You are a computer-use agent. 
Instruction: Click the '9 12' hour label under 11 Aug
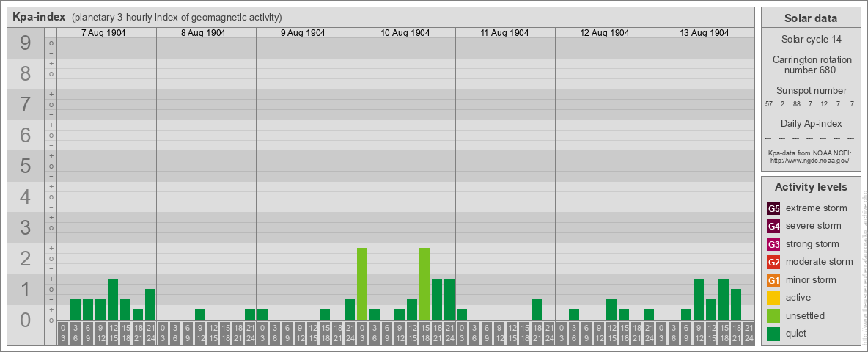[x=499, y=333]
